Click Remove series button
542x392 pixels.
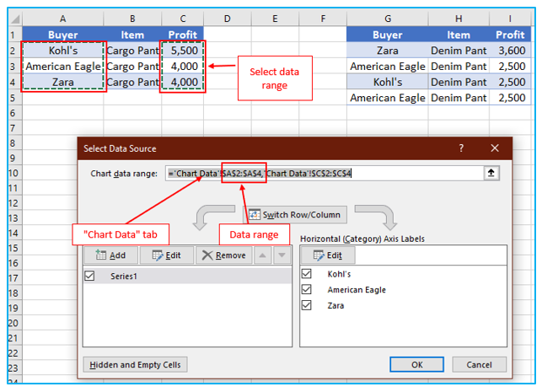click(x=224, y=255)
